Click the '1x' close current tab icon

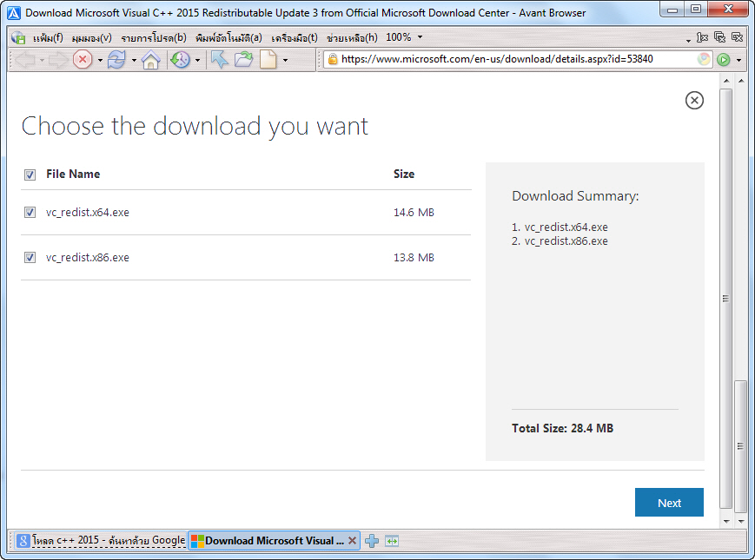(703, 37)
